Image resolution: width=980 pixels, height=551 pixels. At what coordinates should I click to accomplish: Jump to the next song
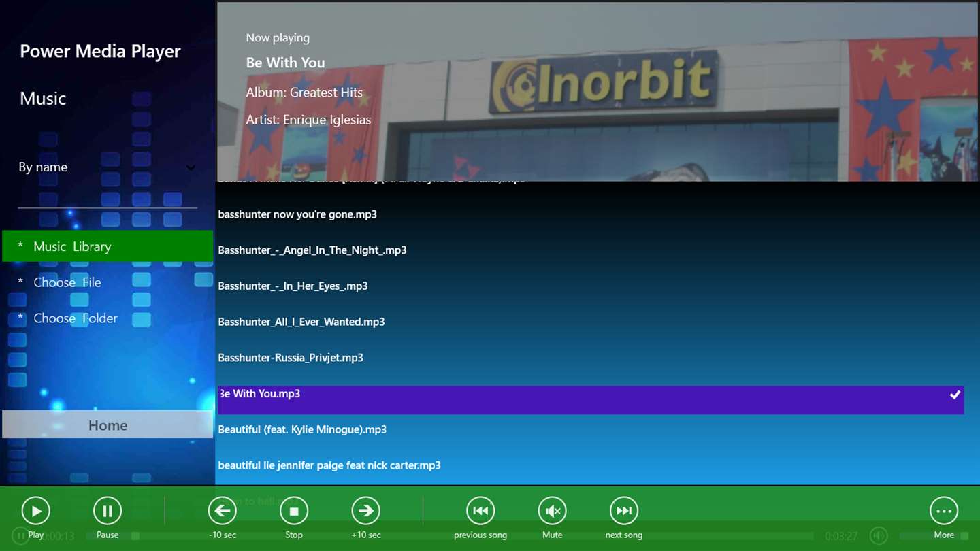(624, 511)
